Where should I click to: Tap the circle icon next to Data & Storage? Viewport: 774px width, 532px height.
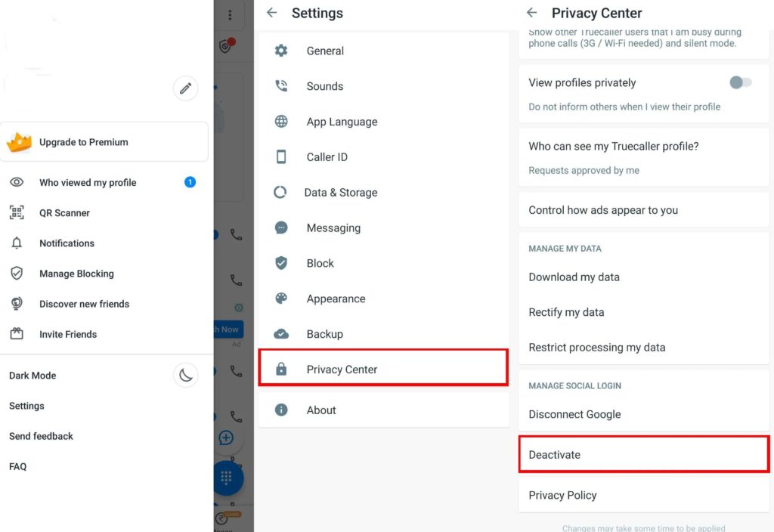pos(280,192)
